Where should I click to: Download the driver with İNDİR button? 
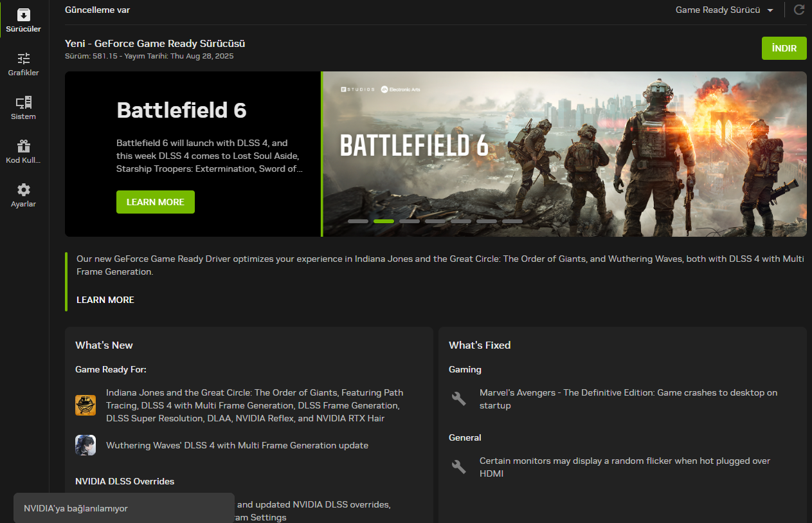(x=784, y=48)
